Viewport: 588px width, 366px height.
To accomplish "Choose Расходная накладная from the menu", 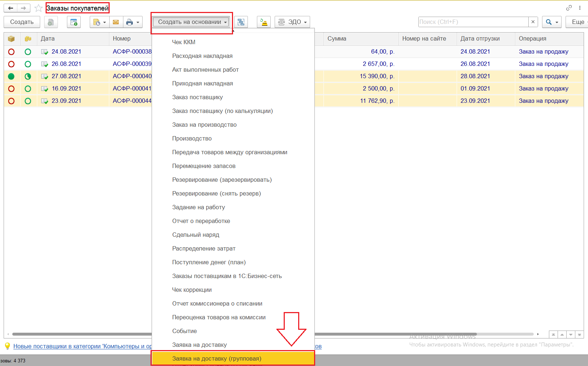I will (233, 56).
